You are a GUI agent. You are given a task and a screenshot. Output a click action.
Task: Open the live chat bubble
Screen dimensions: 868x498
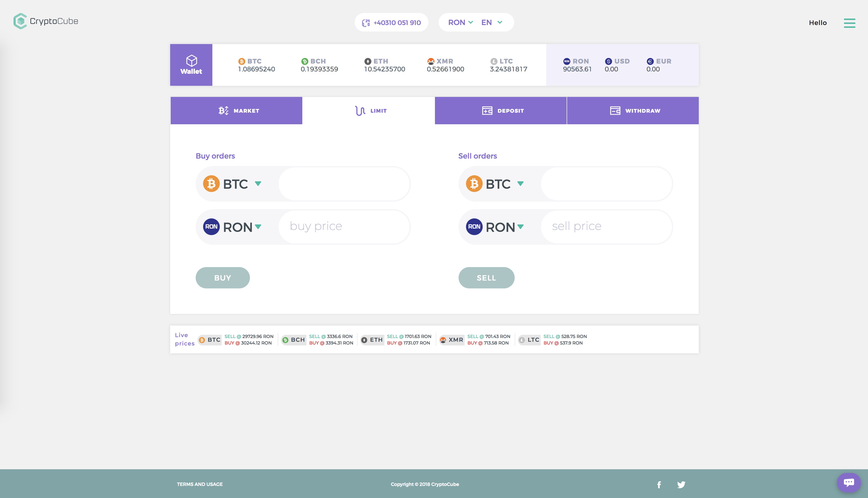[849, 482]
